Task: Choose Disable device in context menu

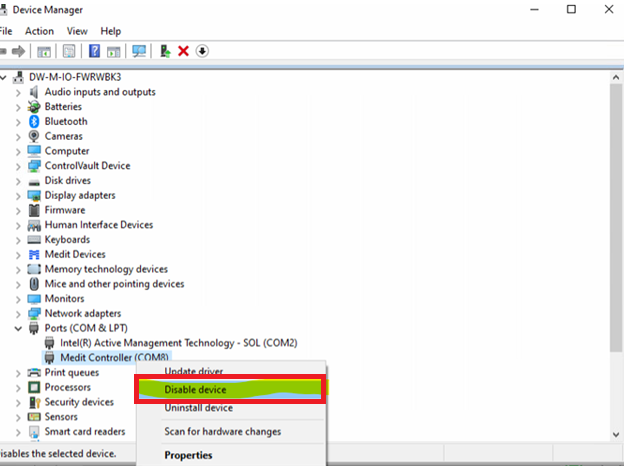Action: tap(230, 389)
